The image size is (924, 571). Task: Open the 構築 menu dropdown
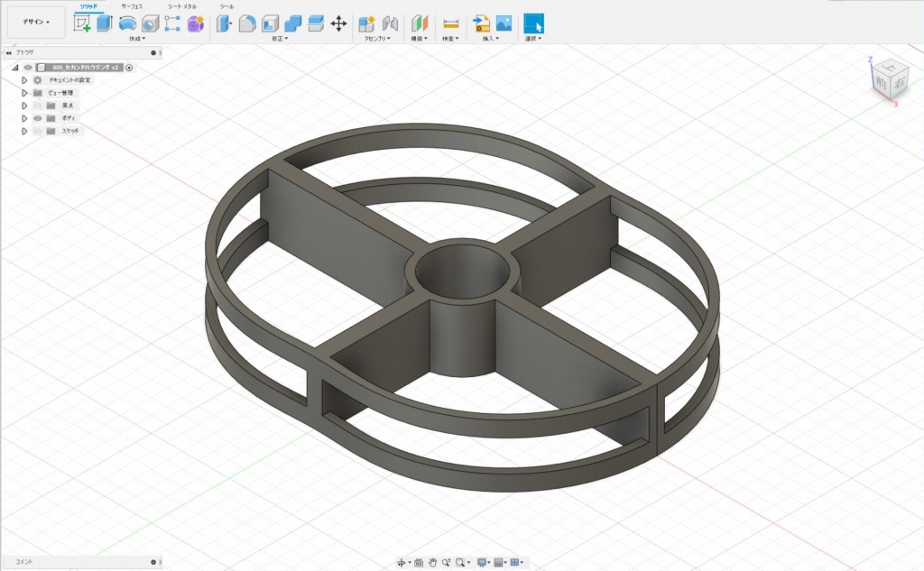[x=419, y=39]
